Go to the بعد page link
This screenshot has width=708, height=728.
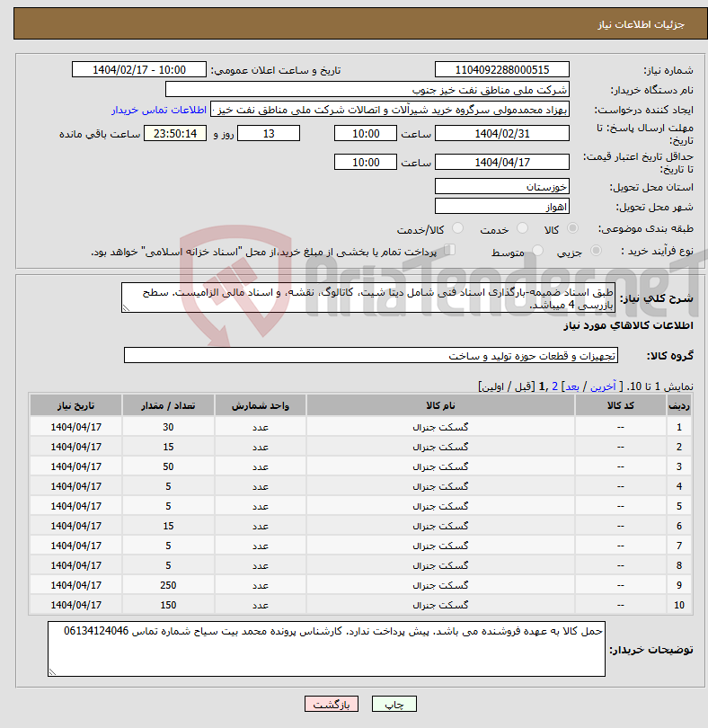click(x=572, y=386)
